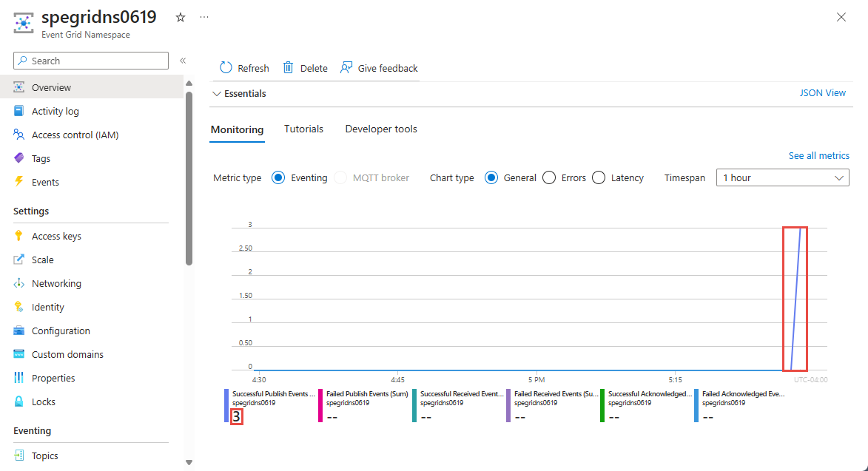Click the Identity icon
The height and width of the screenshot is (471, 868).
[18, 307]
